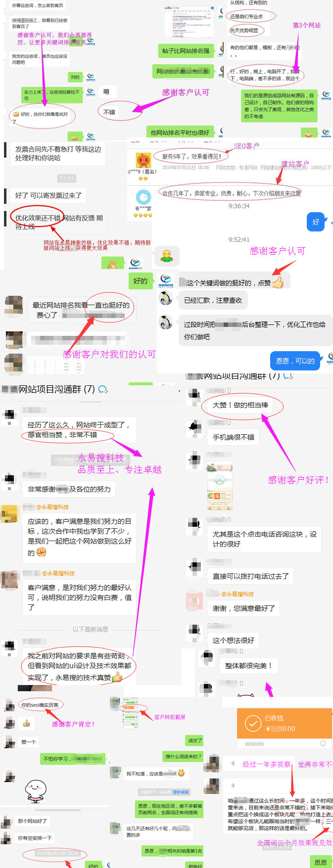Click the orange reviewer avatar above q***8
Screen dimensions: 333x868
[x=143, y=160]
